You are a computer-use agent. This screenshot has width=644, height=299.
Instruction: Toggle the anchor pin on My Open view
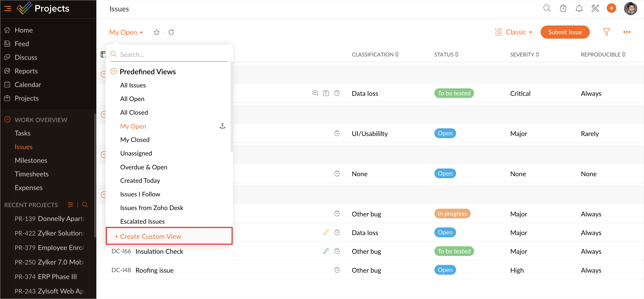point(222,126)
